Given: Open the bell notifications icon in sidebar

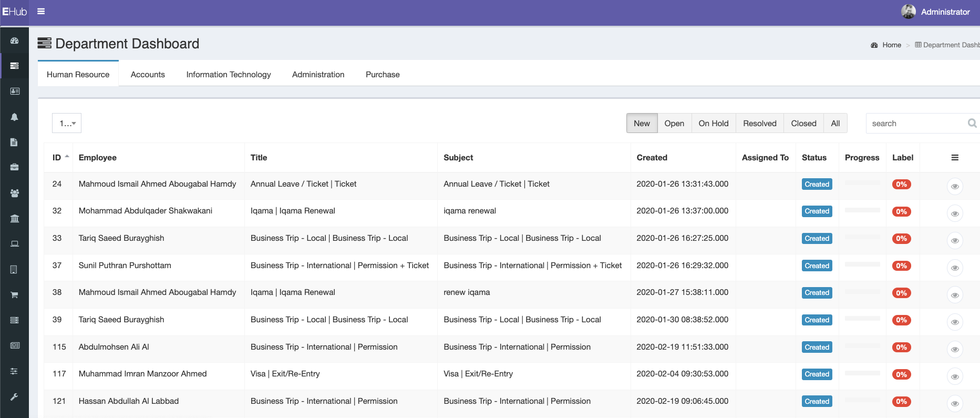Looking at the screenshot, I should click(x=14, y=117).
